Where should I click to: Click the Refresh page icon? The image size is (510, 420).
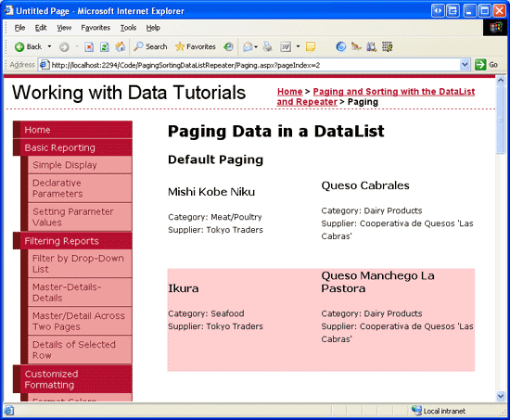point(104,47)
